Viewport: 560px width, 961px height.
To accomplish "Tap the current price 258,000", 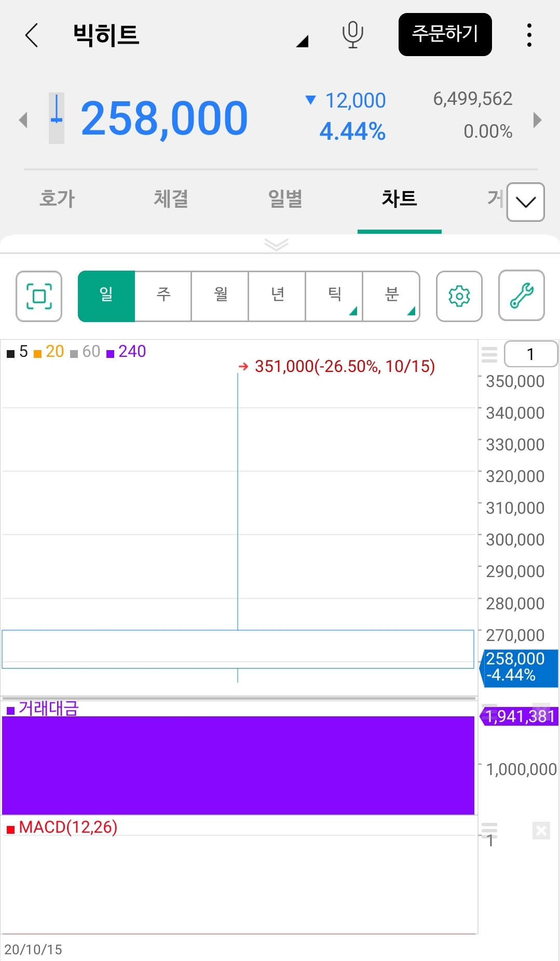I will [164, 119].
